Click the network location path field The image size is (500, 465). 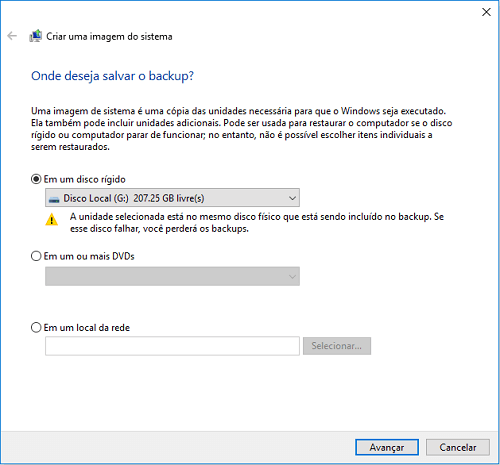coord(172,346)
